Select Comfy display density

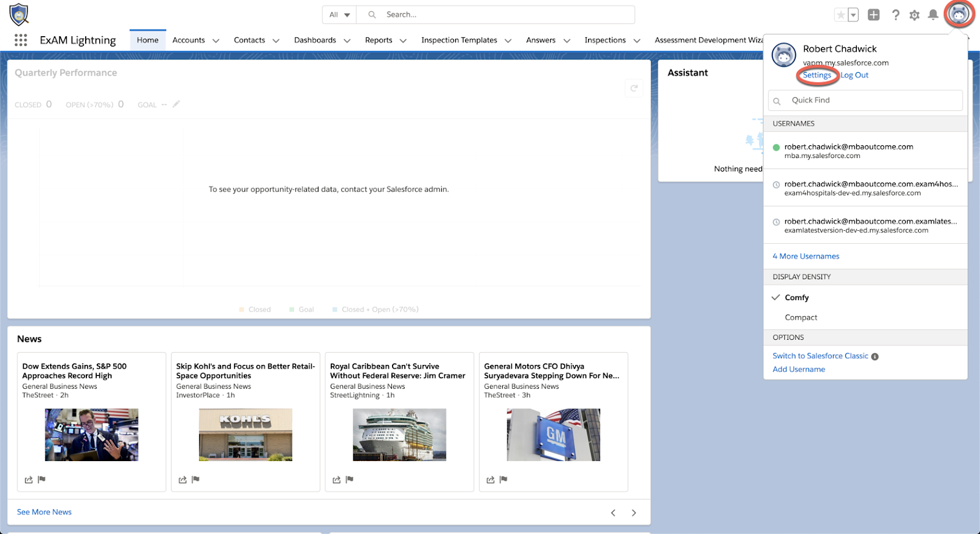(x=797, y=298)
